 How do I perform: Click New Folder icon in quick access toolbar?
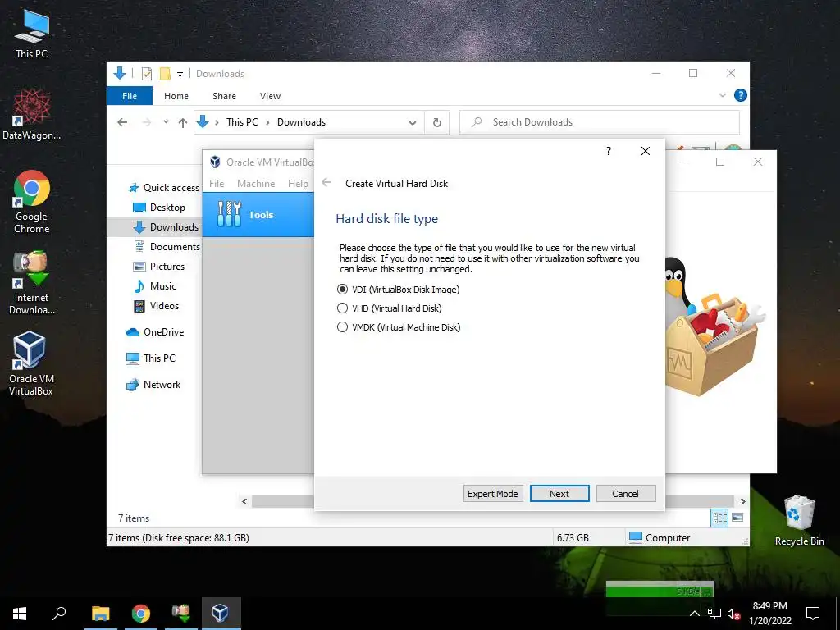(165, 74)
